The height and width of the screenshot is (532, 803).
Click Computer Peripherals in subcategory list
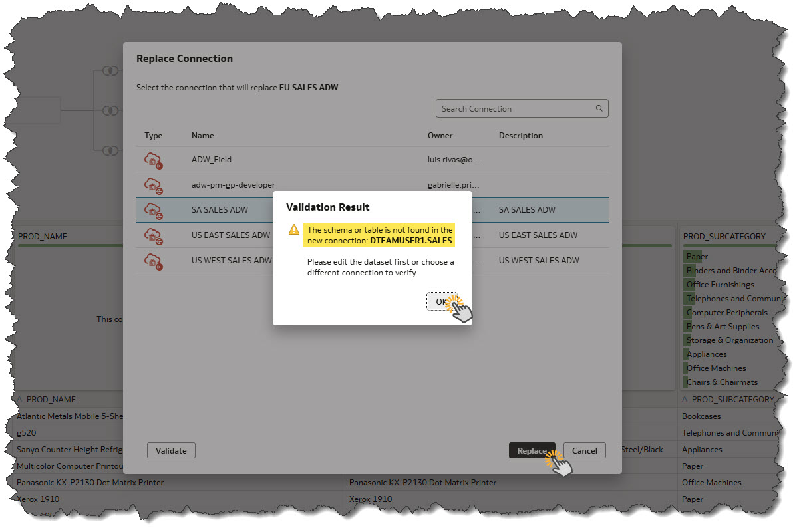pyautogui.click(x=727, y=313)
